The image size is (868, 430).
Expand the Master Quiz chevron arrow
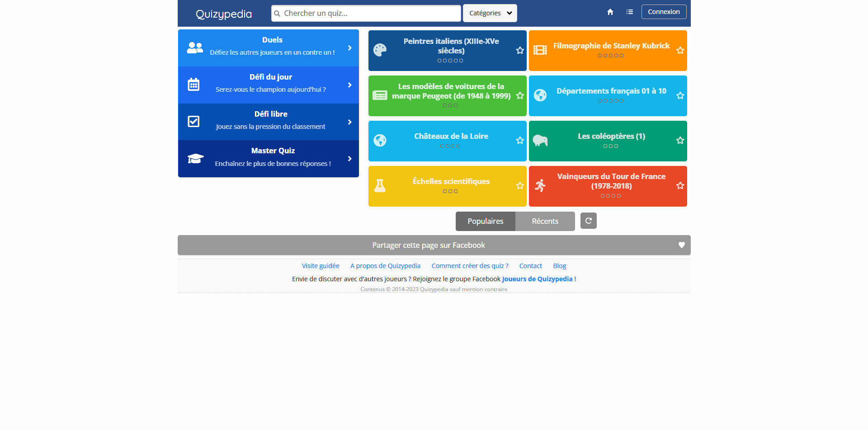(349, 159)
